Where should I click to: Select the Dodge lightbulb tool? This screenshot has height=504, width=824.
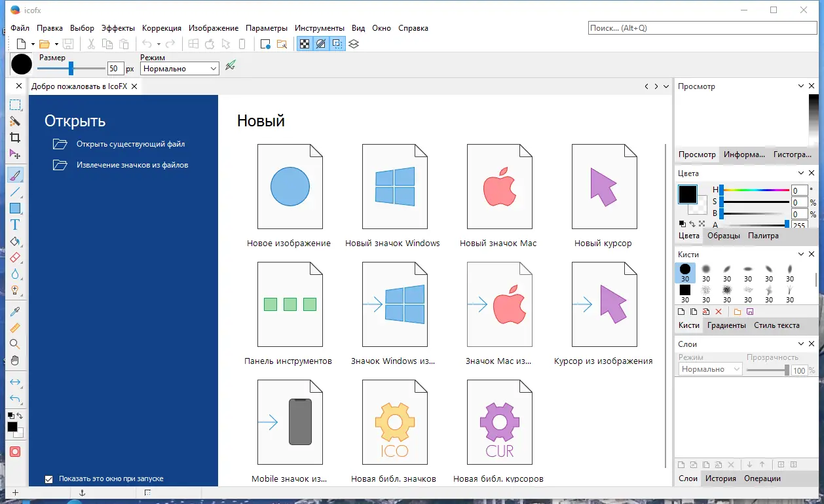point(14,291)
